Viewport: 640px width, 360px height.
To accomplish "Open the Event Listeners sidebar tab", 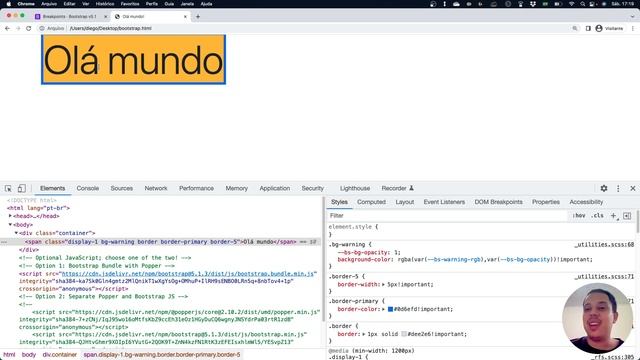I will coord(444,202).
